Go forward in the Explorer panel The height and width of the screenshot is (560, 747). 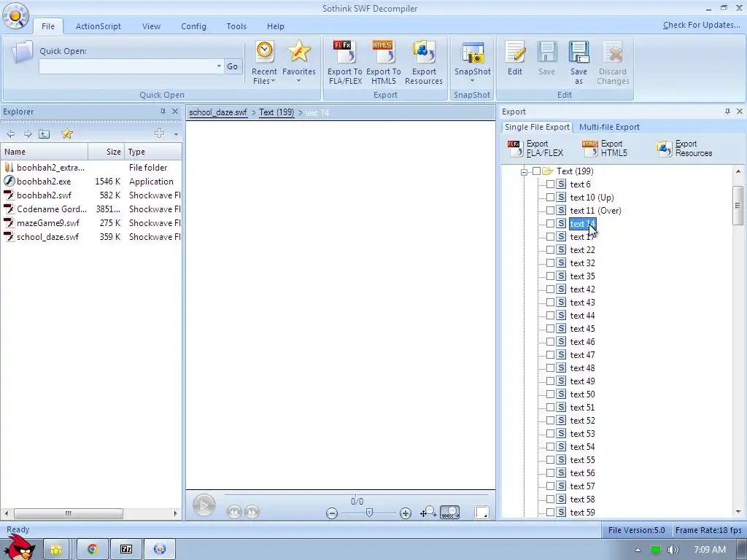28,134
